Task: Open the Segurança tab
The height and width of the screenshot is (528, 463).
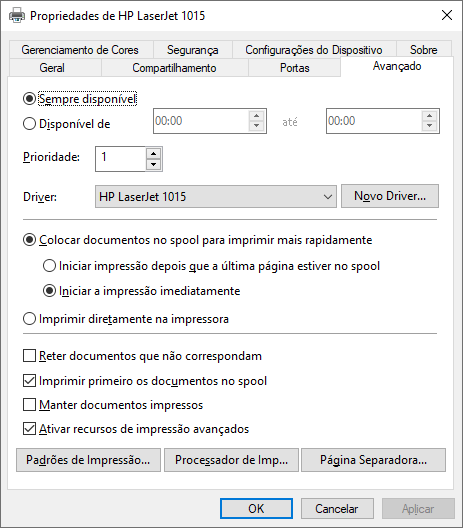Action: pos(193,50)
